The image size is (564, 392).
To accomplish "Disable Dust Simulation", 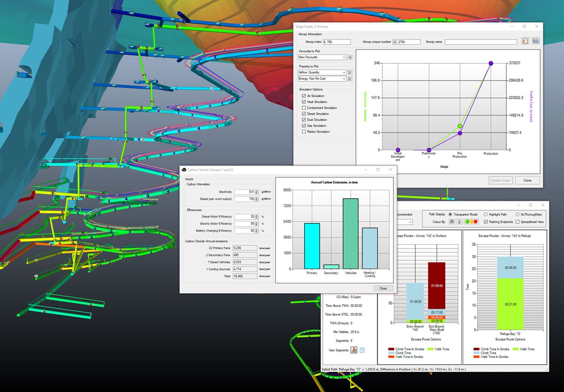I will 304,120.
